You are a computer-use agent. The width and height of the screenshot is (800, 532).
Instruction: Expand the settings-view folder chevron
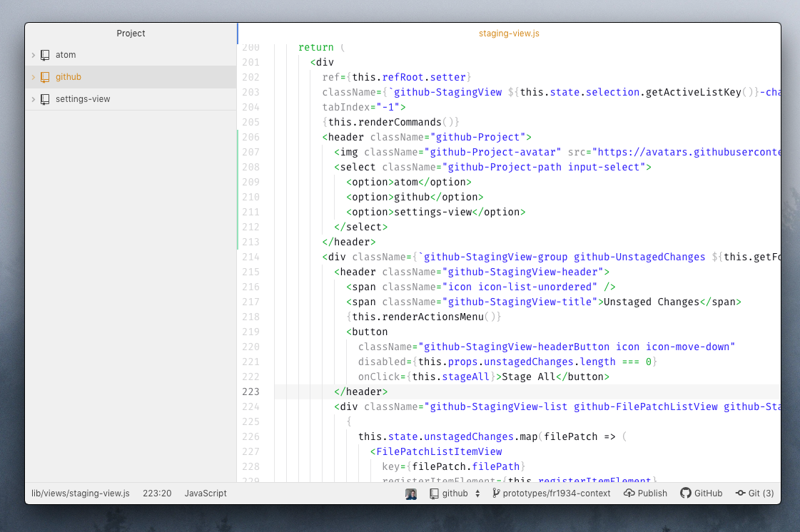(x=33, y=99)
